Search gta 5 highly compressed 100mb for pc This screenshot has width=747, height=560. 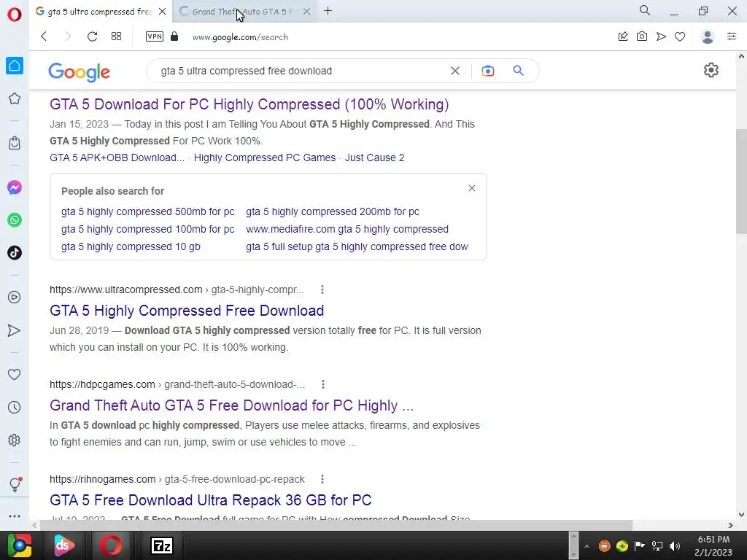[147, 229]
